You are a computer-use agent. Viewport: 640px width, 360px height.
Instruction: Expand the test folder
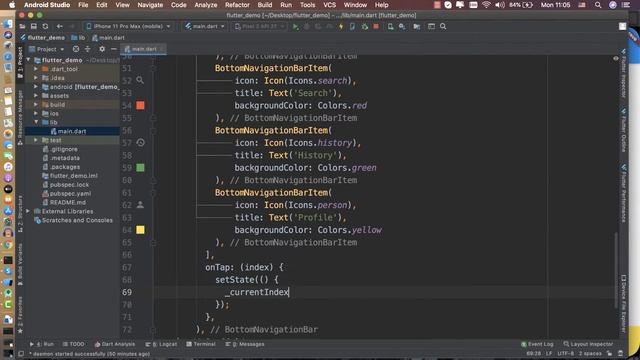pos(36,140)
